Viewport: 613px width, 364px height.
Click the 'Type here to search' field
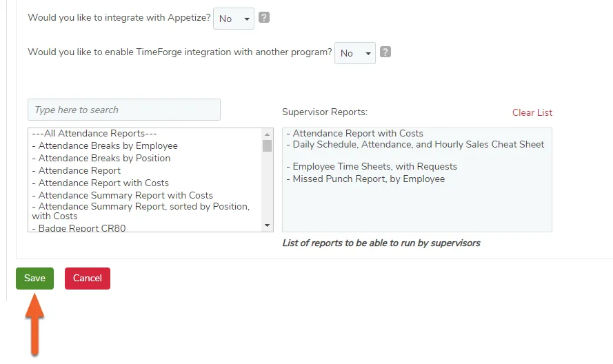coord(124,110)
